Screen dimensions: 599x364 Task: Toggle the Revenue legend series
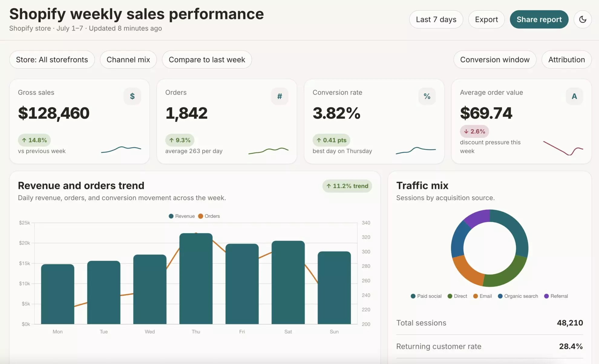click(182, 216)
